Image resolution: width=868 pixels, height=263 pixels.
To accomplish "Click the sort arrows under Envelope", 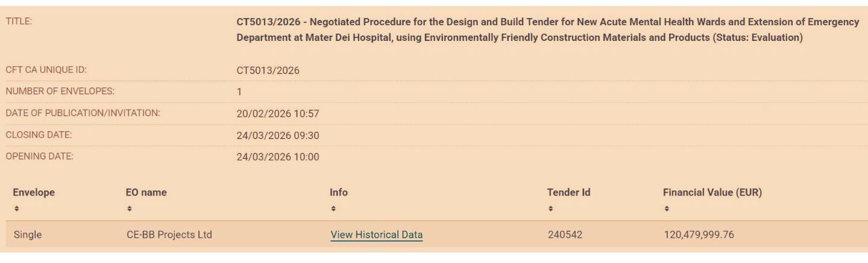I will pos(17,209).
